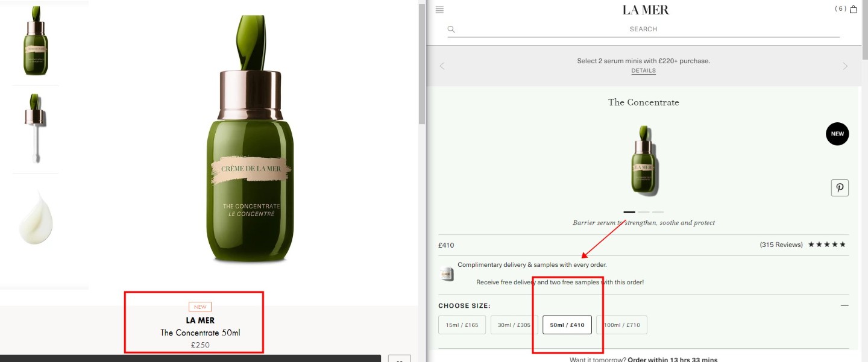Click 'The Concentrate 50ml' product name
The image size is (868, 362).
pos(200,332)
